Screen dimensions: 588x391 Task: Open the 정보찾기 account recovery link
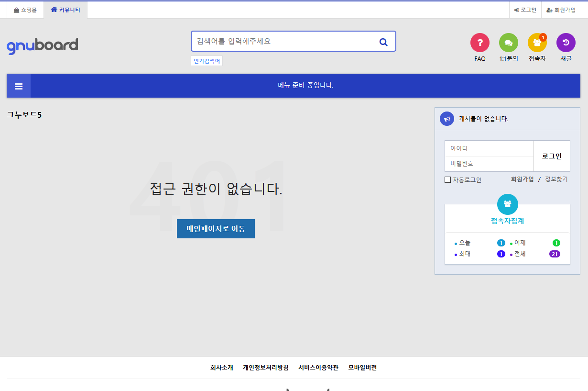coord(555,178)
